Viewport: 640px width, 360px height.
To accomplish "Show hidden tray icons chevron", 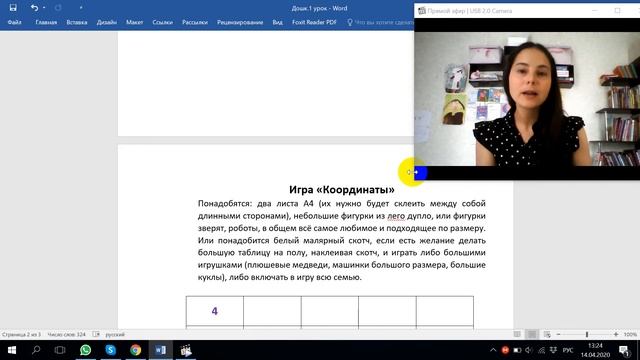I will 493,350.
